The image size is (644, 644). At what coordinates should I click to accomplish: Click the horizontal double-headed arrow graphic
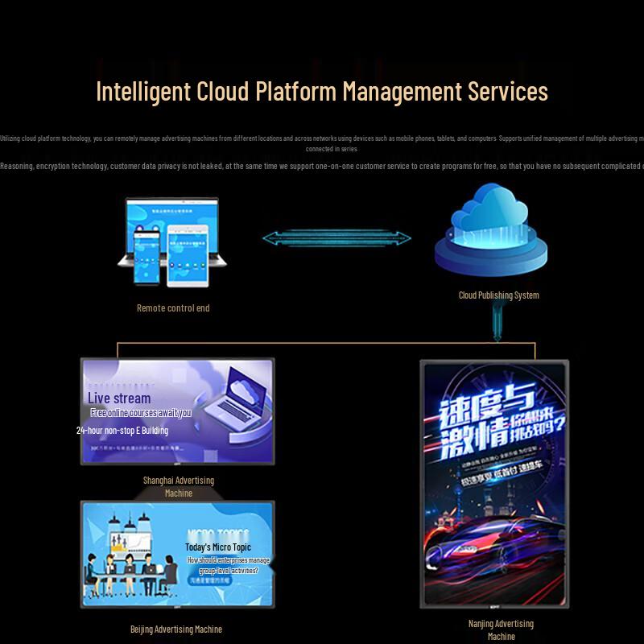(x=336, y=238)
